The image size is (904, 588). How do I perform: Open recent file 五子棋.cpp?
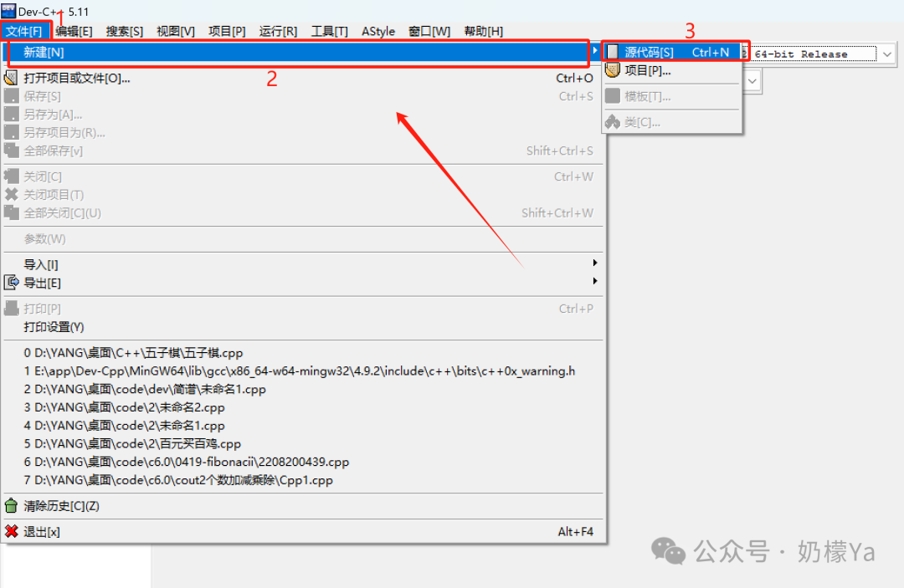[x=303, y=352]
